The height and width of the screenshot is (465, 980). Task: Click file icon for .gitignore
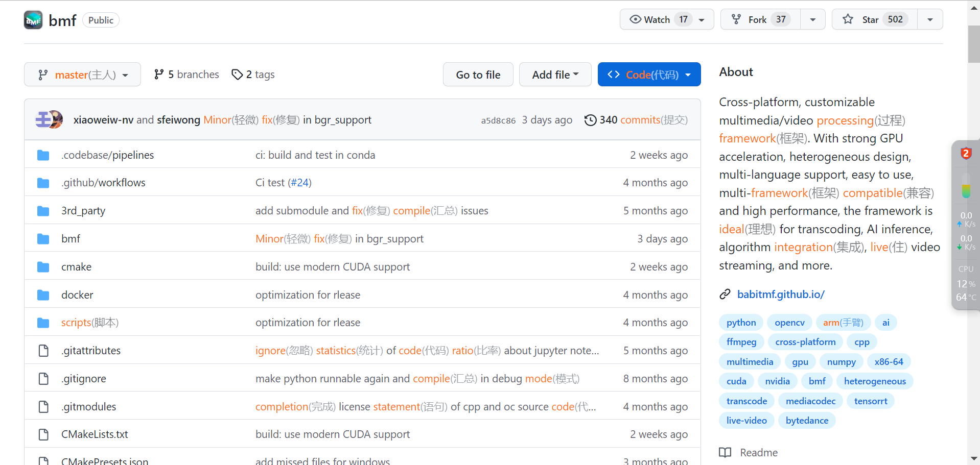click(x=43, y=379)
